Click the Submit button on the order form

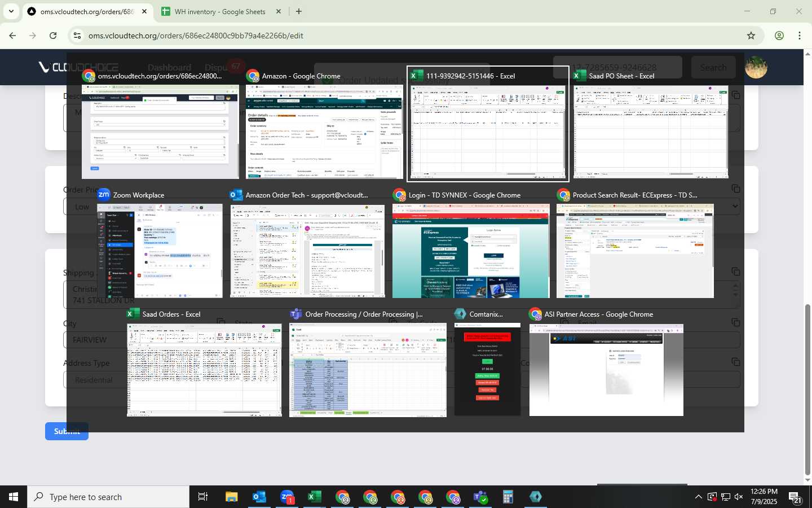pyautogui.click(x=67, y=431)
